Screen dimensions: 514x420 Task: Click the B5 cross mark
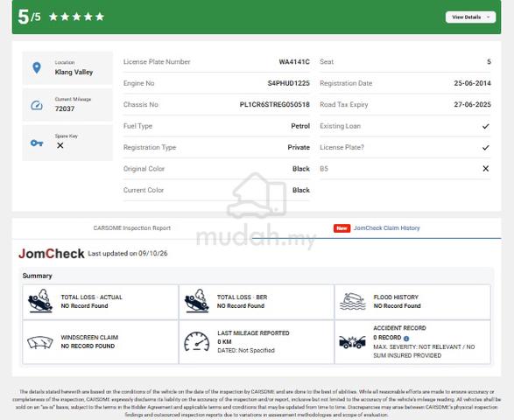coord(486,168)
